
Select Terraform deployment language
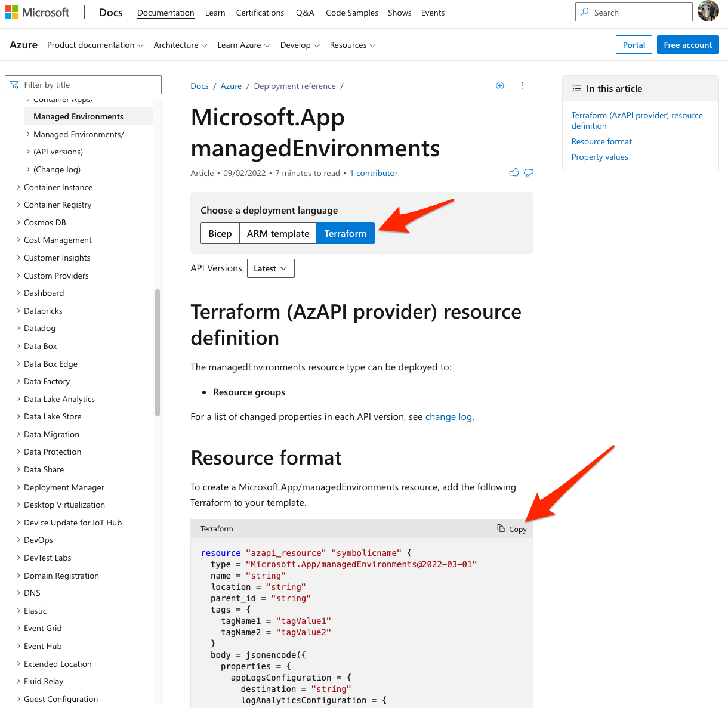point(346,233)
